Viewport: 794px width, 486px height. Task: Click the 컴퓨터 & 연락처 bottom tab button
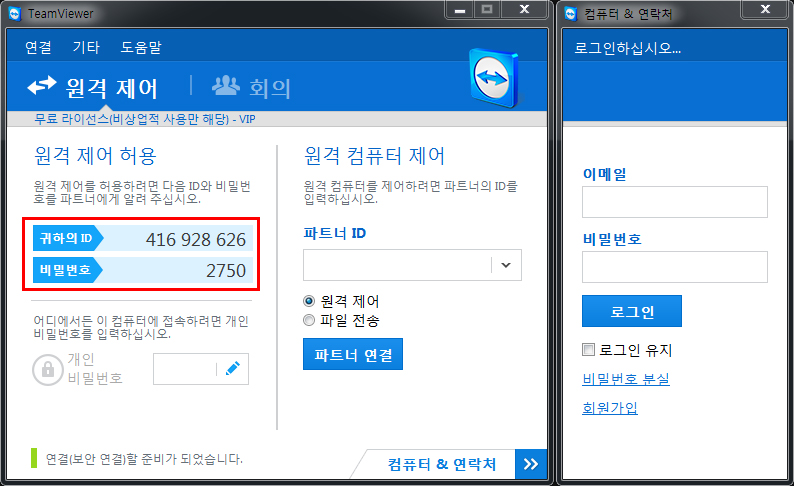[441, 464]
